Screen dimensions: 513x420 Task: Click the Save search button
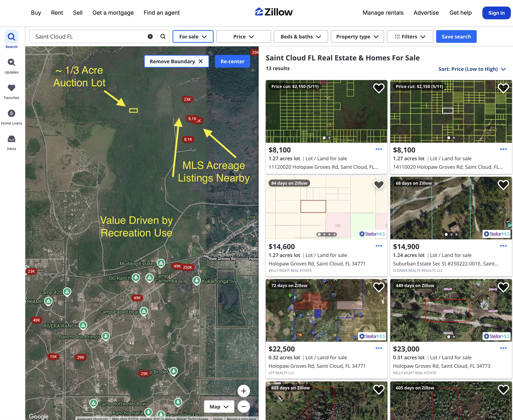[456, 36]
